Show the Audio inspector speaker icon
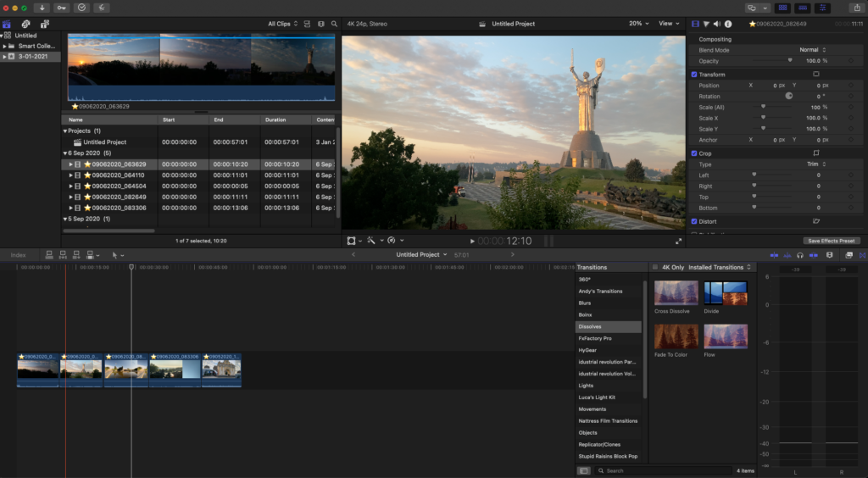Screen dimensions: 868x478 coord(717,24)
